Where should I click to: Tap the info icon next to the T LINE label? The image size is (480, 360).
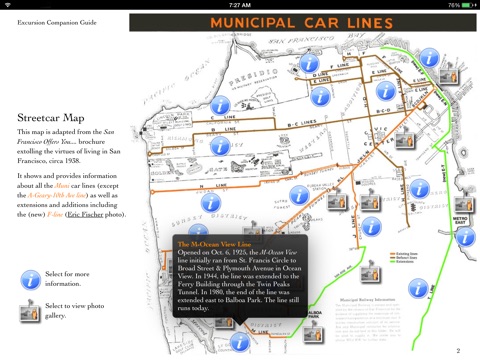[x=418, y=288]
